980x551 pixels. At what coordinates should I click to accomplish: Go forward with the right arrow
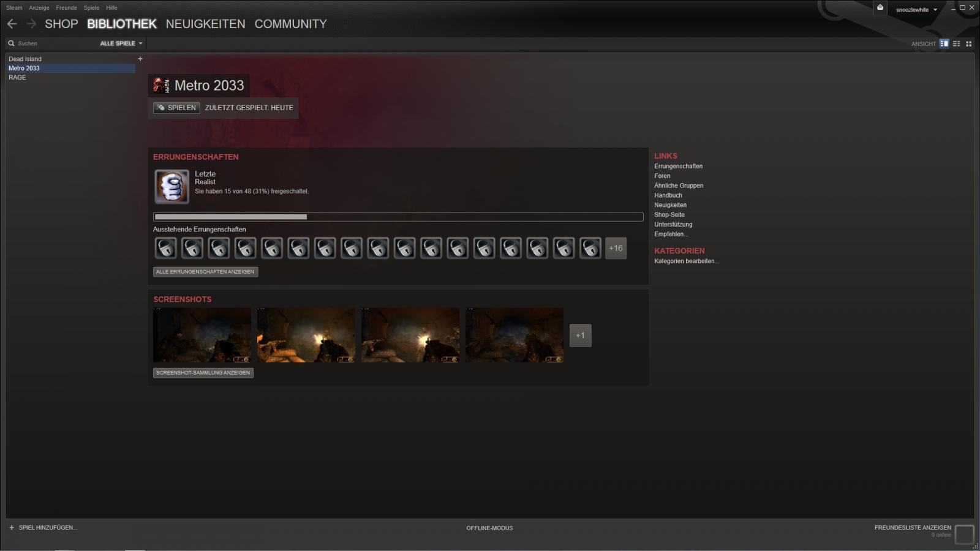pos(31,24)
